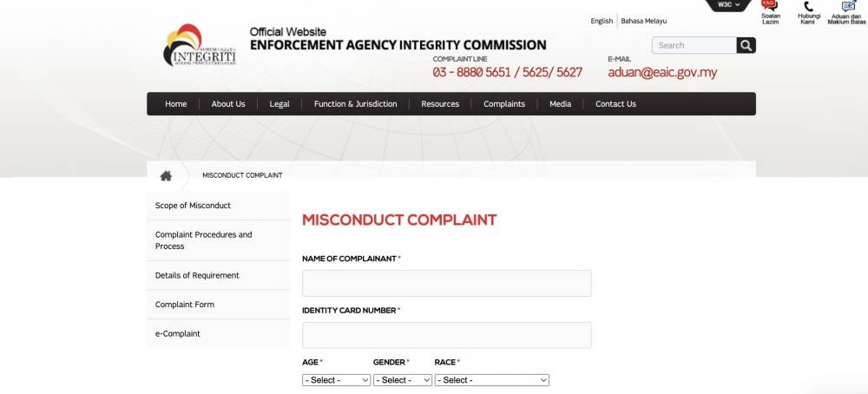Open the Gender select dropdown
Screen dimensions: 868x394
click(x=403, y=380)
